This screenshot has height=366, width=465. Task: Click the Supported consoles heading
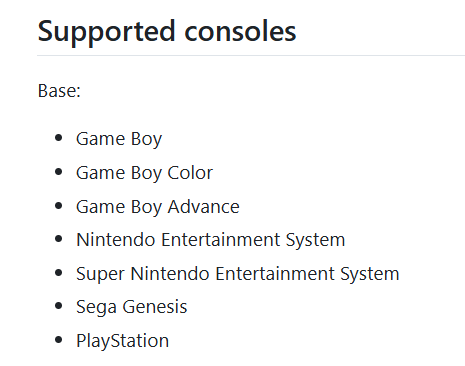point(167,32)
